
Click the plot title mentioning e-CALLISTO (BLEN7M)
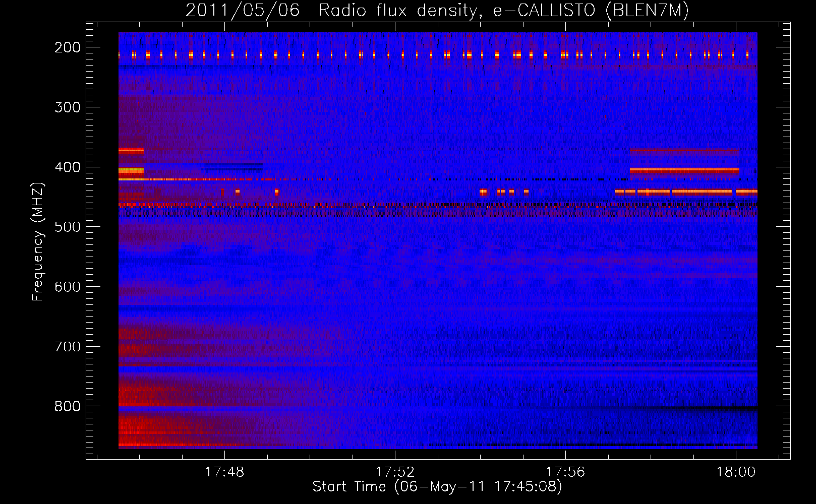point(437,11)
